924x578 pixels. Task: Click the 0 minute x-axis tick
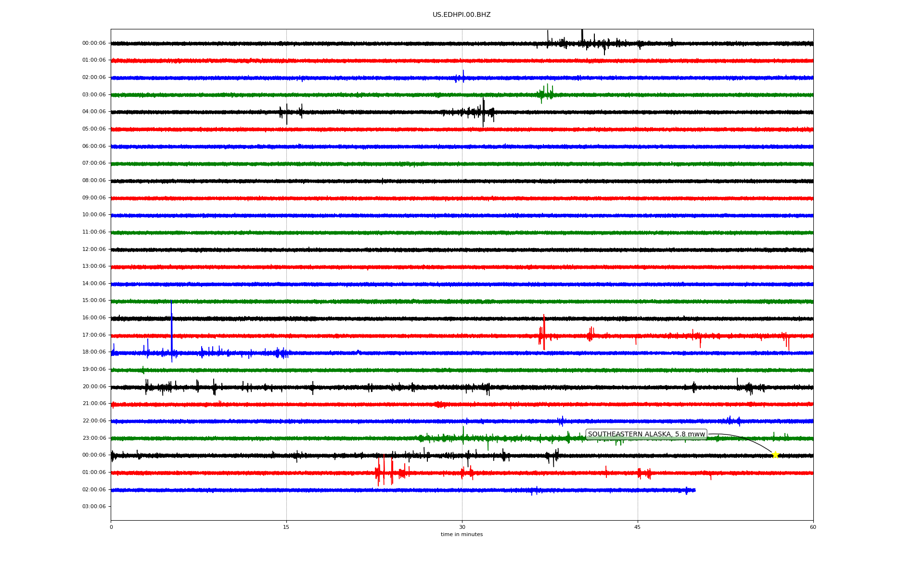(x=111, y=527)
